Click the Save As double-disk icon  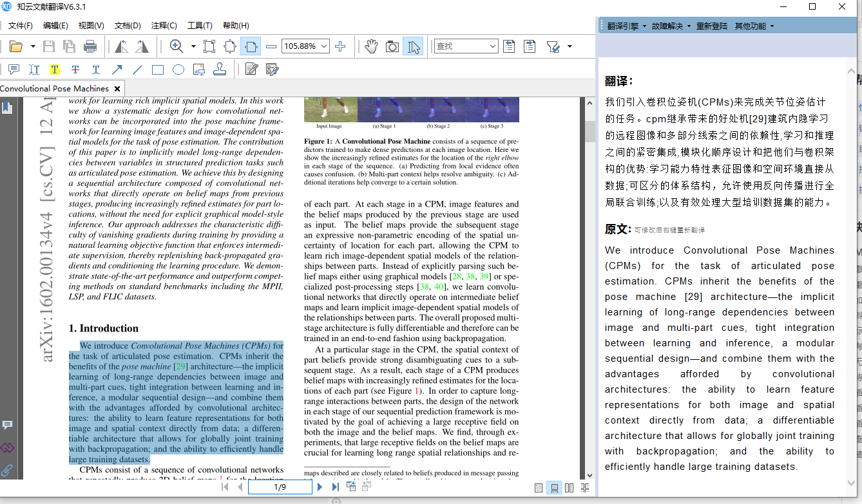tap(69, 46)
